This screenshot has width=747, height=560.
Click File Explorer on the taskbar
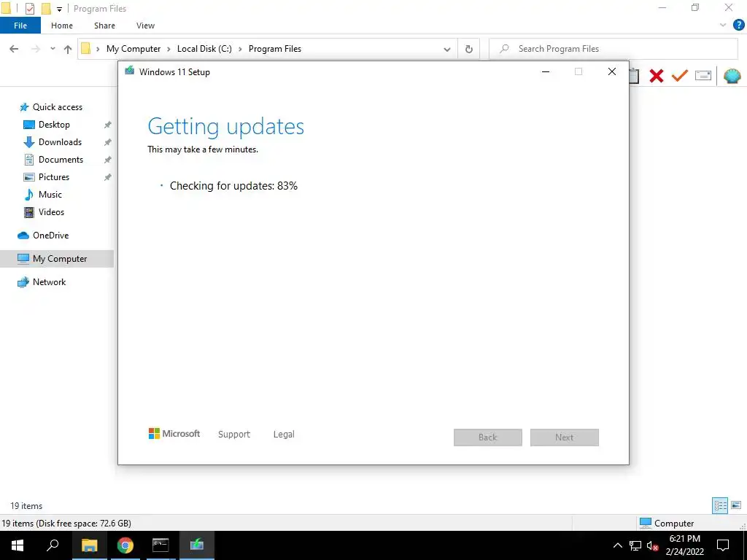pos(89,545)
